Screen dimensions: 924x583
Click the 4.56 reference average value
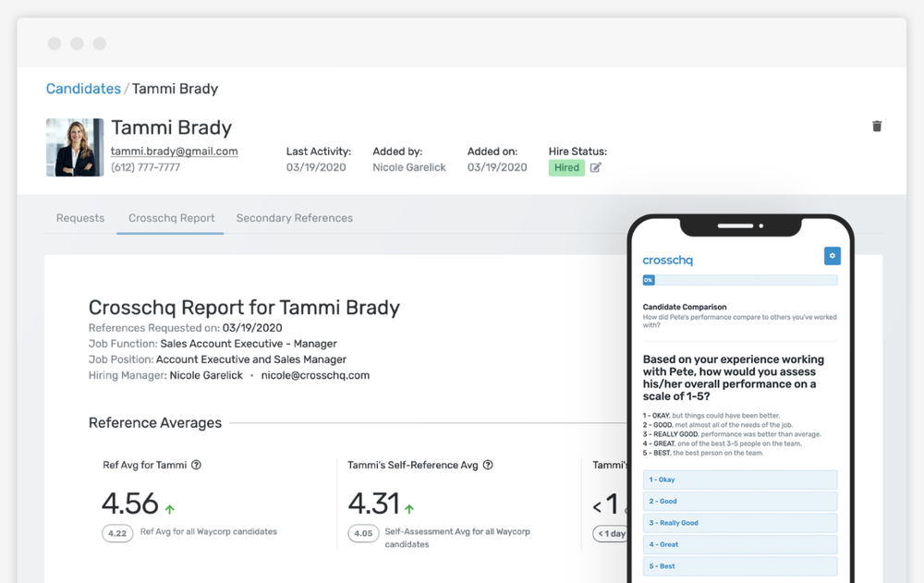130,504
